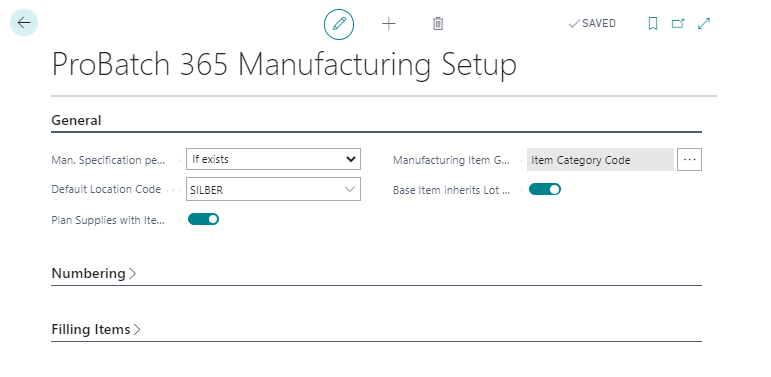Click Base Item inherits Lot label
This screenshot has height=377, width=771.
pyautogui.click(x=451, y=190)
